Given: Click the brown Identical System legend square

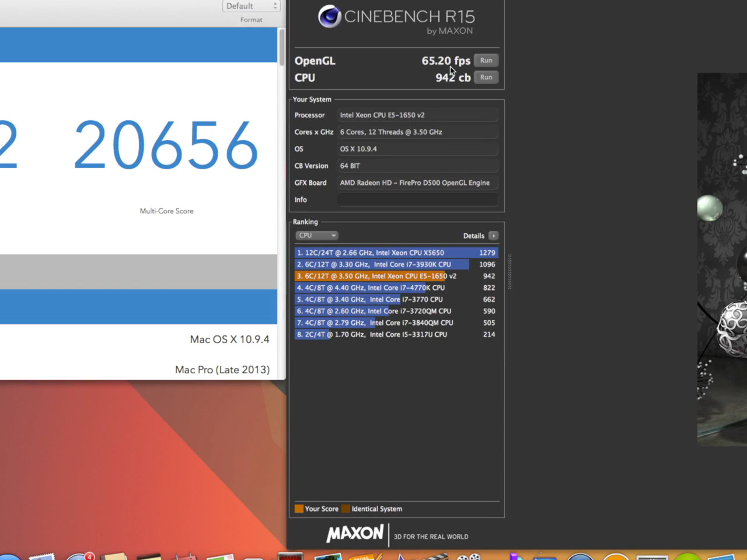Looking at the screenshot, I should point(345,509).
